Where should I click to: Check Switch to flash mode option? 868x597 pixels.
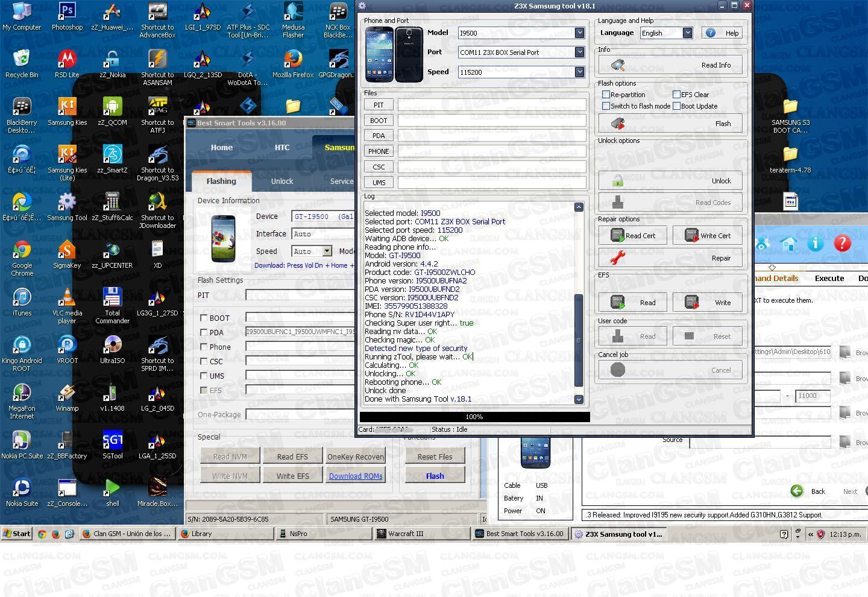[x=606, y=106]
